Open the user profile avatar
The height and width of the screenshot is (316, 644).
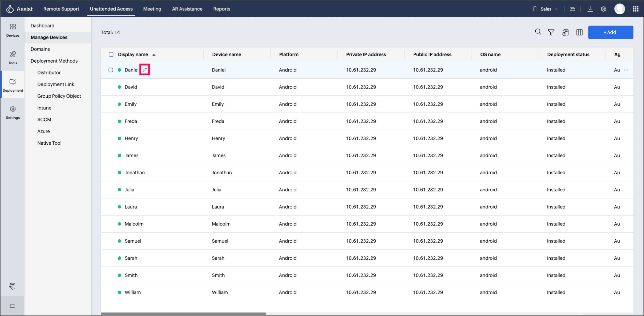point(619,9)
